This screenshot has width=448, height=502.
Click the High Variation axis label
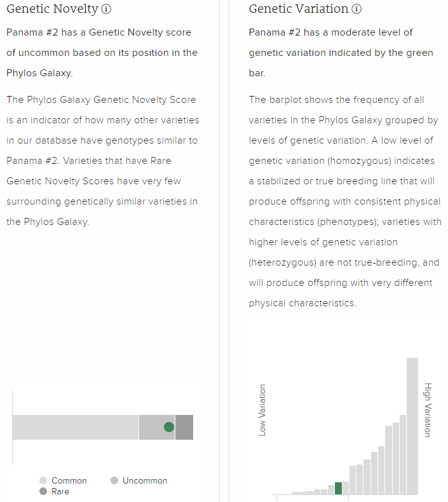coord(428,410)
